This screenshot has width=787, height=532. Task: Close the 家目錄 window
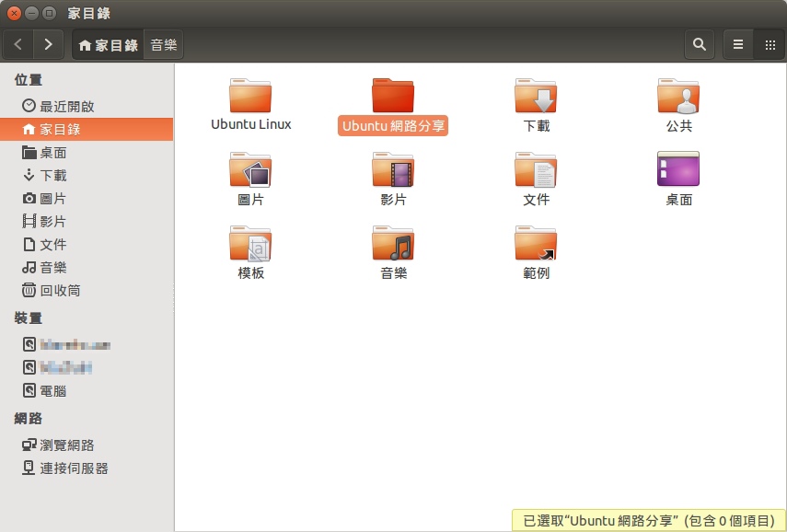pyautogui.click(x=14, y=13)
